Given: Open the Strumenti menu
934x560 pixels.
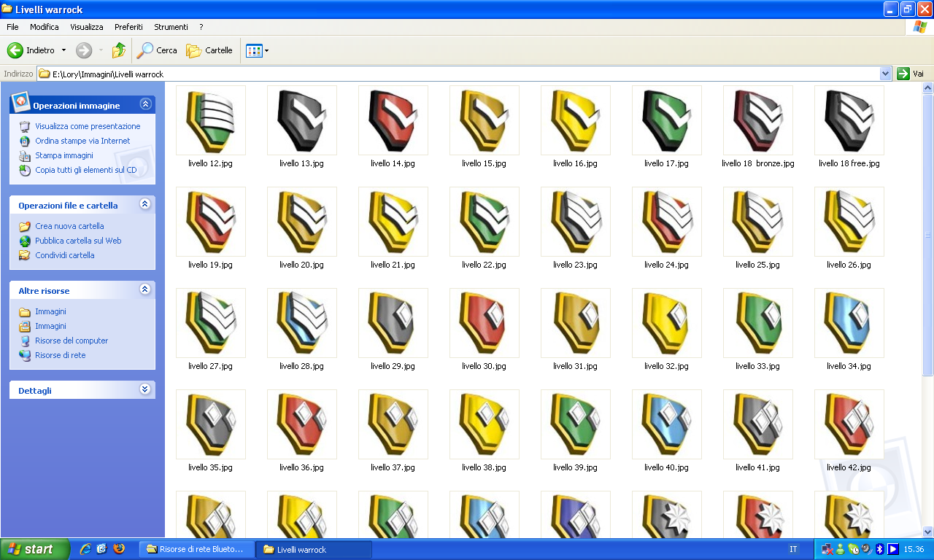Looking at the screenshot, I should coord(171,27).
